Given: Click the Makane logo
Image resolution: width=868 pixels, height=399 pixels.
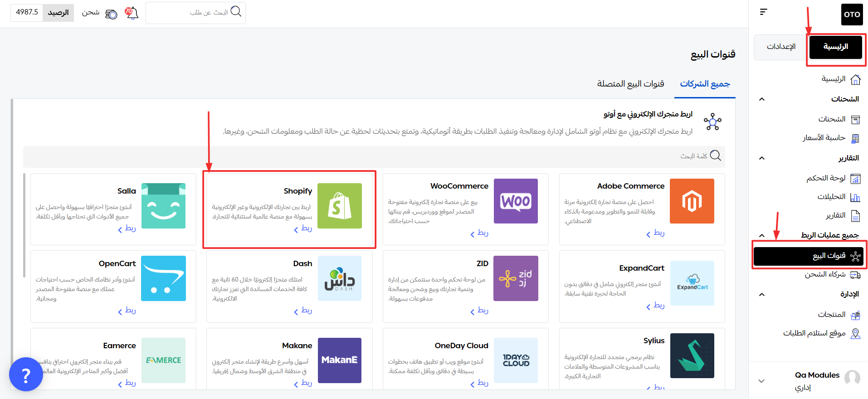Looking at the screenshot, I should tap(340, 360).
